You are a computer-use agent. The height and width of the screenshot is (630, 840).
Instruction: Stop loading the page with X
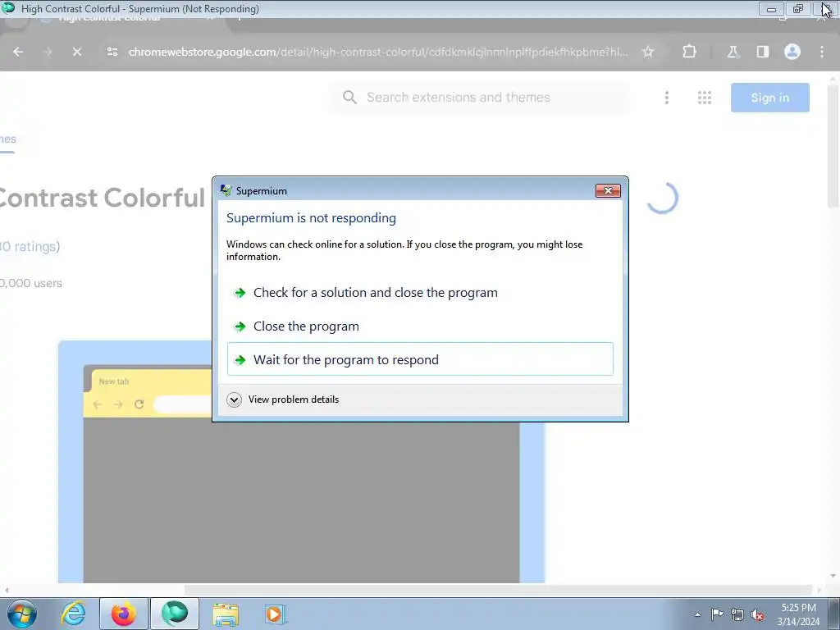(77, 52)
